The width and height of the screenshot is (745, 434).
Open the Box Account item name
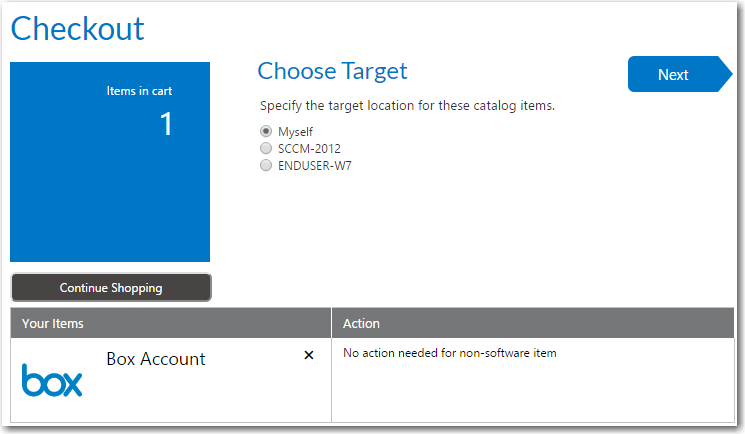point(155,359)
